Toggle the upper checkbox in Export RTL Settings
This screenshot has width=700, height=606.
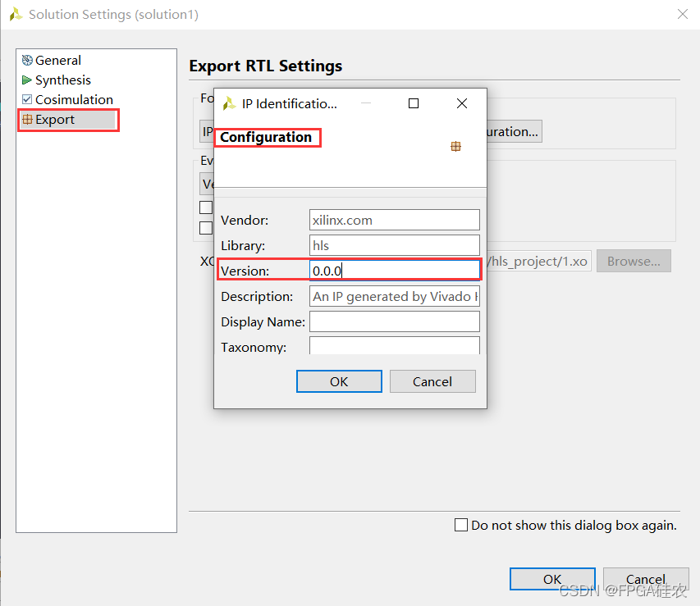(206, 207)
